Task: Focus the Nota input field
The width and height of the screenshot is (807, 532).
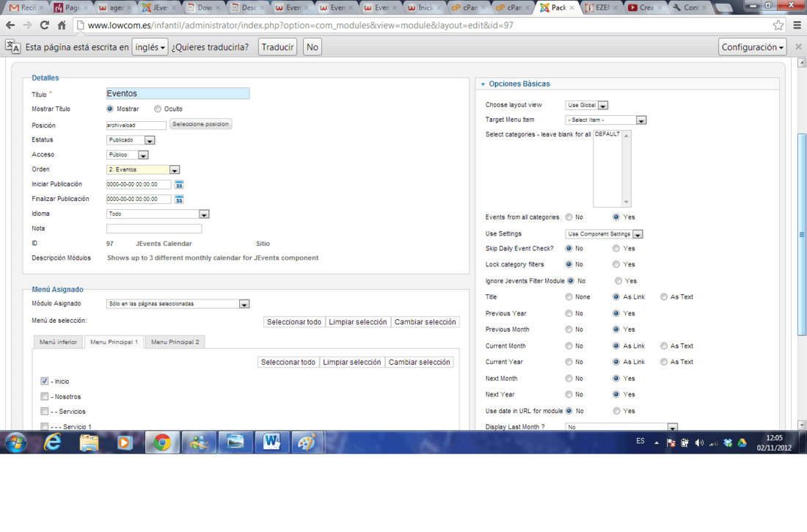Action: click(154, 229)
